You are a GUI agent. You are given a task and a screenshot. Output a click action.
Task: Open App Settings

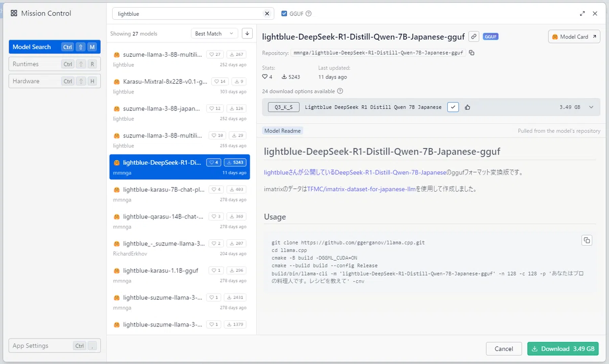55,346
